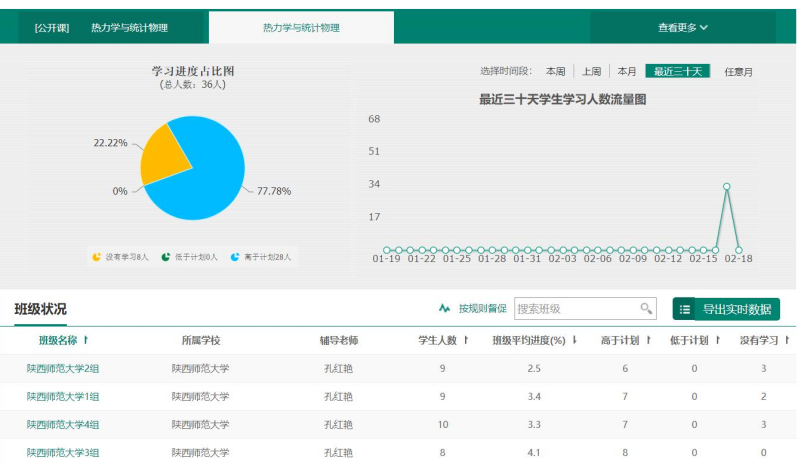
Task: Focus the 搜索班级 search field
Action: (575, 309)
